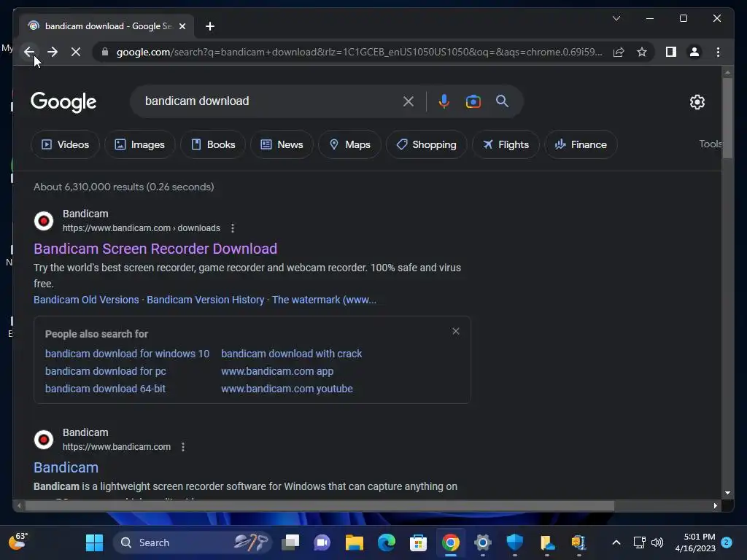The image size is (747, 560).
Task: Click the scroll right arrow
Action: 715,506
